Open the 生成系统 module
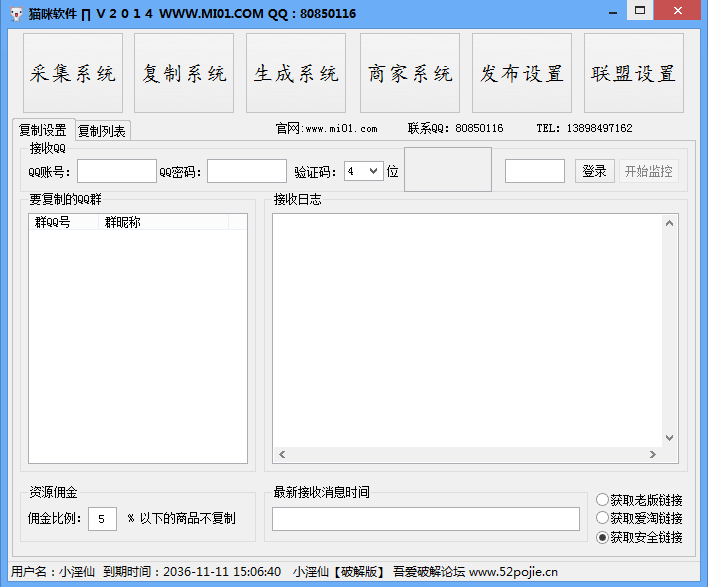This screenshot has width=708, height=587. coord(296,74)
